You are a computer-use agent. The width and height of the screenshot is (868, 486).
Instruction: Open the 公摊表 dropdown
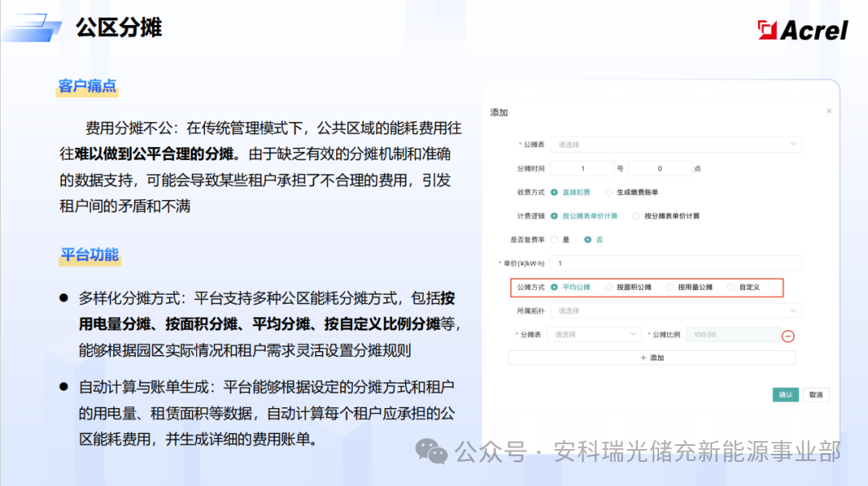[676, 145]
